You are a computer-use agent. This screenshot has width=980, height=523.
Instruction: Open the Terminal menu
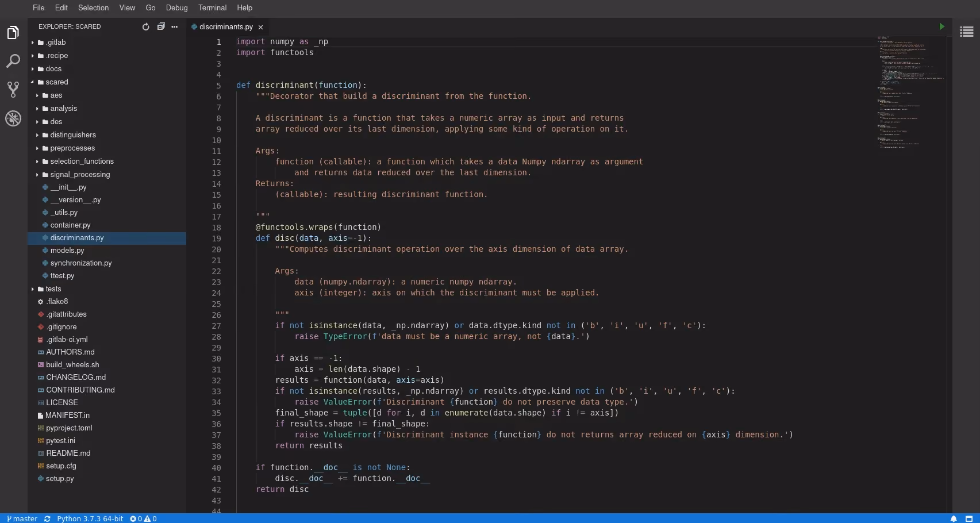(212, 7)
